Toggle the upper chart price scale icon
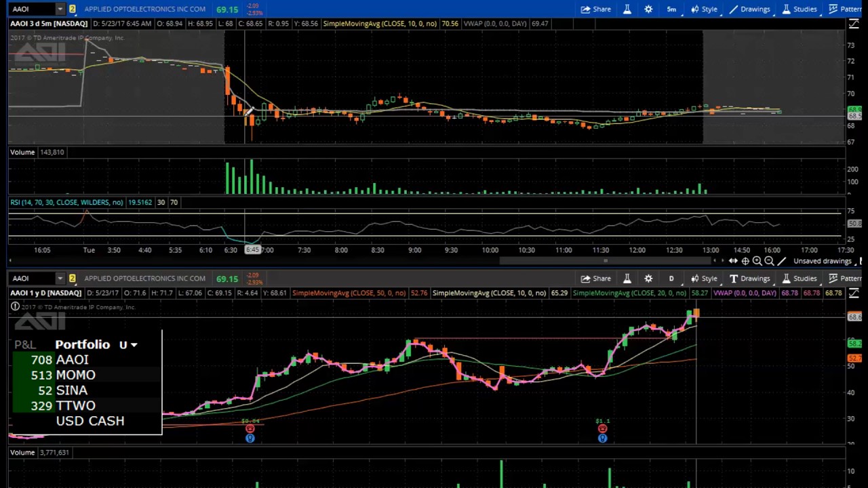The height and width of the screenshot is (488, 868). pos(854,24)
